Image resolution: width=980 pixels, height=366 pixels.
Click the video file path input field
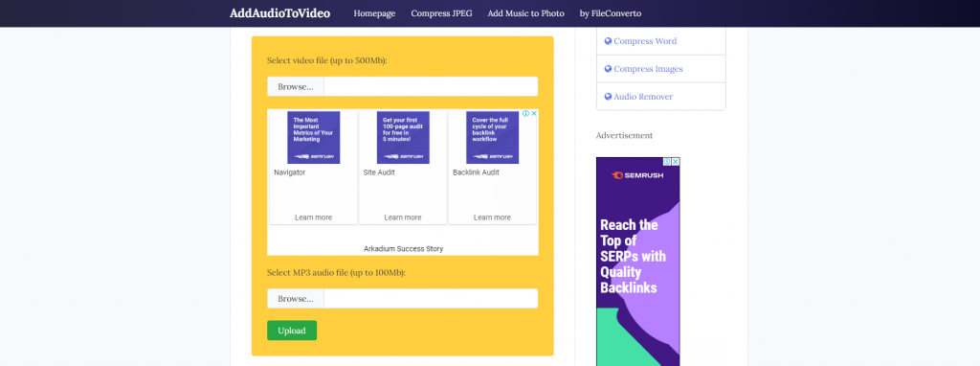[431, 86]
